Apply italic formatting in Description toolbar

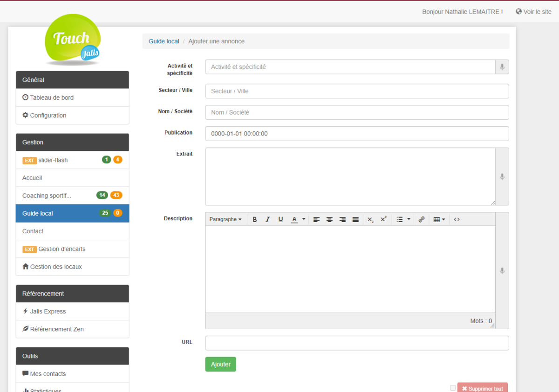(x=267, y=219)
